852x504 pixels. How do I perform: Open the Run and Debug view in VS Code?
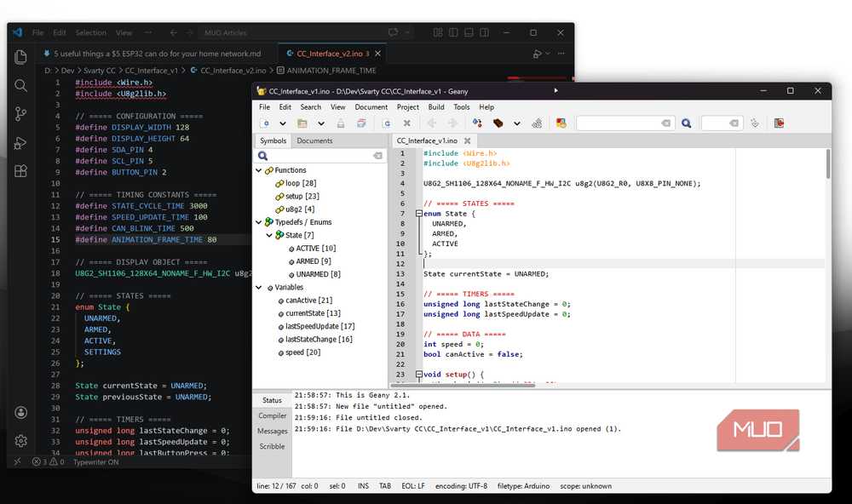[20, 143]
